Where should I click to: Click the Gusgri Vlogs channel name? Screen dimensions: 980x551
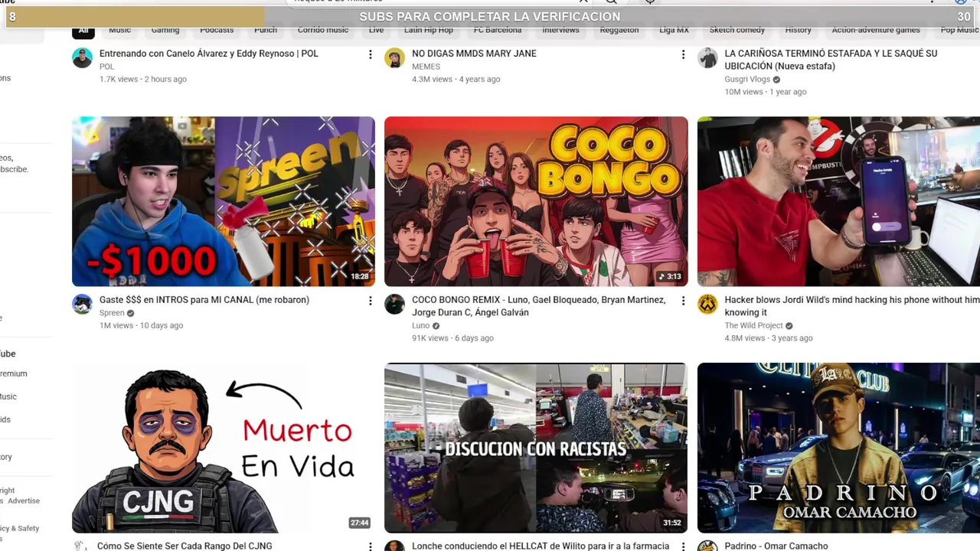[747, 80]
